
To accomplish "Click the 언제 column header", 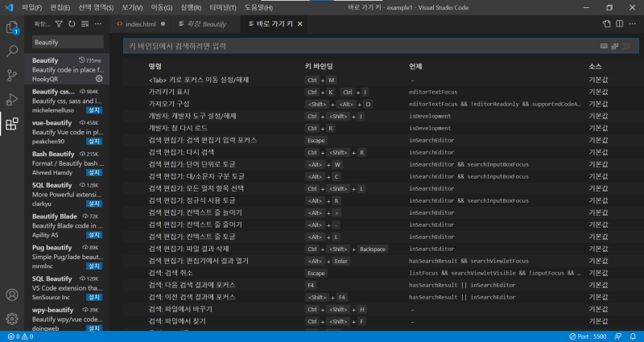I will [x=415, y=67].
